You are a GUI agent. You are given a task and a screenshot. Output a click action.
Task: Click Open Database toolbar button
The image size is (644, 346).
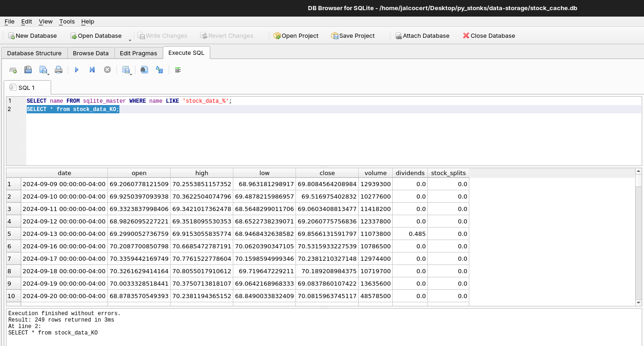(96, 35)
